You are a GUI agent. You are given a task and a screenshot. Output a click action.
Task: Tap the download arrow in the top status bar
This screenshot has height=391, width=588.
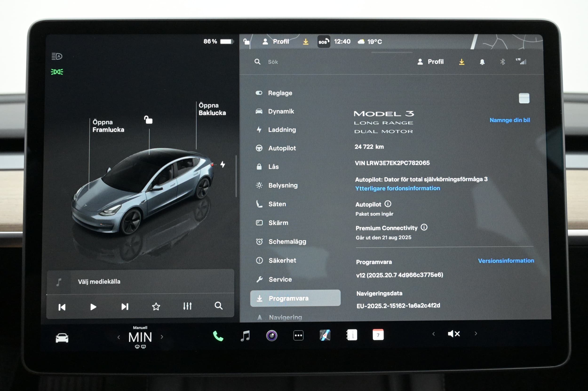click(306, 41)
